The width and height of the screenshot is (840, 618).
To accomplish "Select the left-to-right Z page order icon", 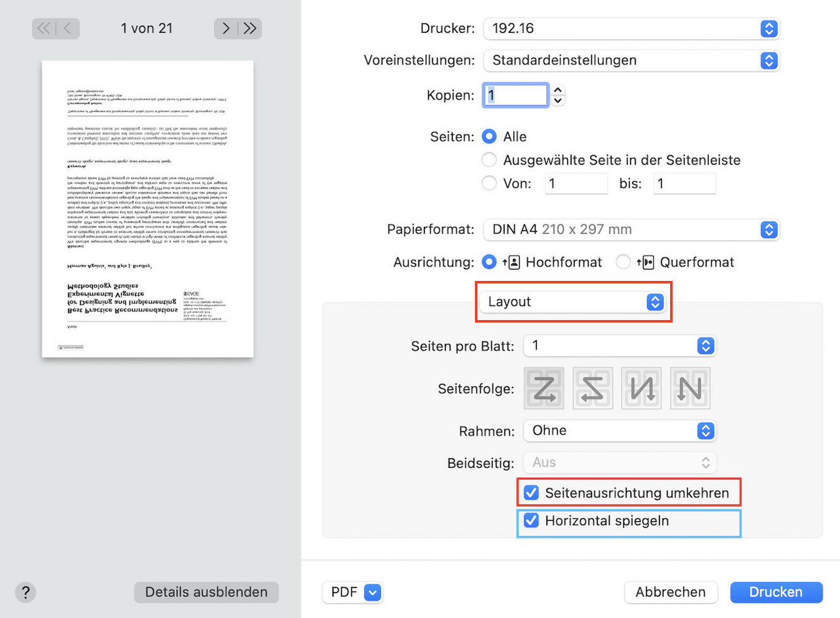I will [x=544, y=388].
